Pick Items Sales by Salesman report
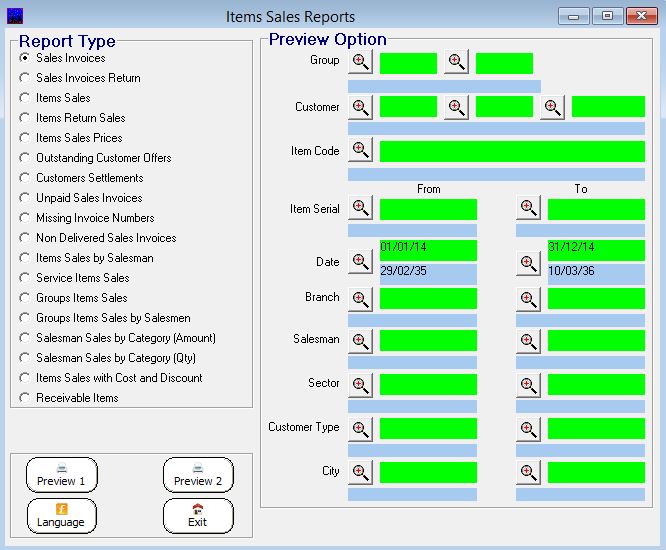The height and width of the screenshot is (550, 666). tap(25, 258)
